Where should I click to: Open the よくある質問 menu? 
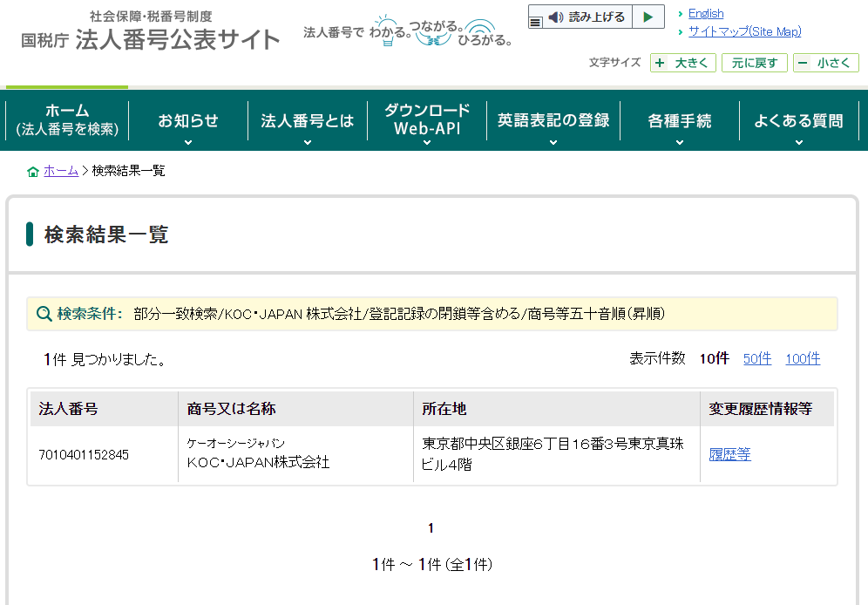[799, 120]
